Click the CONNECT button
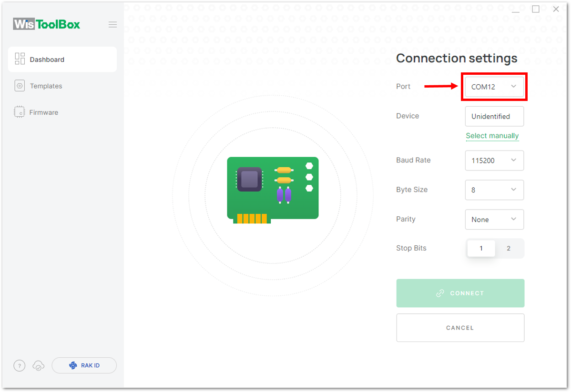571x392 pixels. point(460,293)
